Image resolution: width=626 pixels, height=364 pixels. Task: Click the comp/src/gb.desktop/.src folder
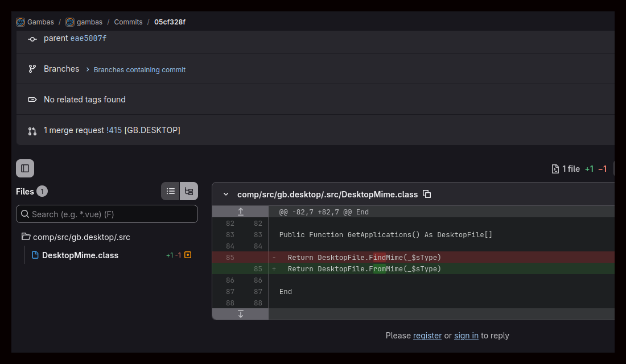pyautogui.click(x=81, y=237)
